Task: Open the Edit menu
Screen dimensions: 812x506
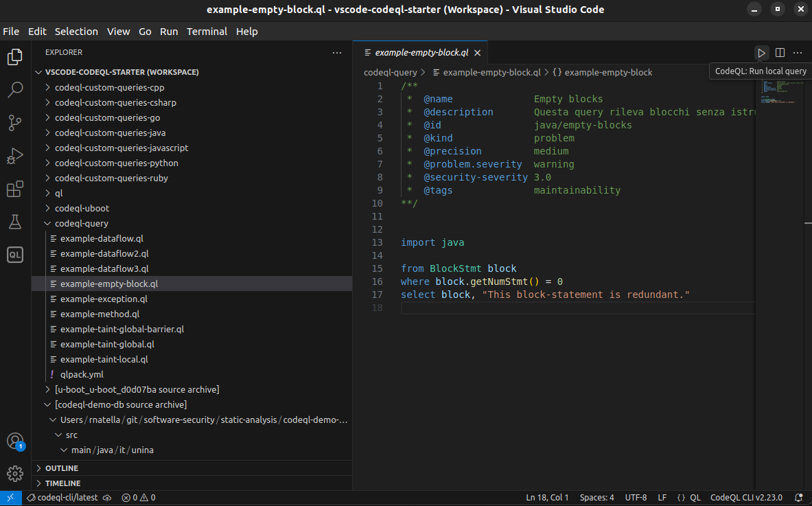Action: [x=37, y=32]
